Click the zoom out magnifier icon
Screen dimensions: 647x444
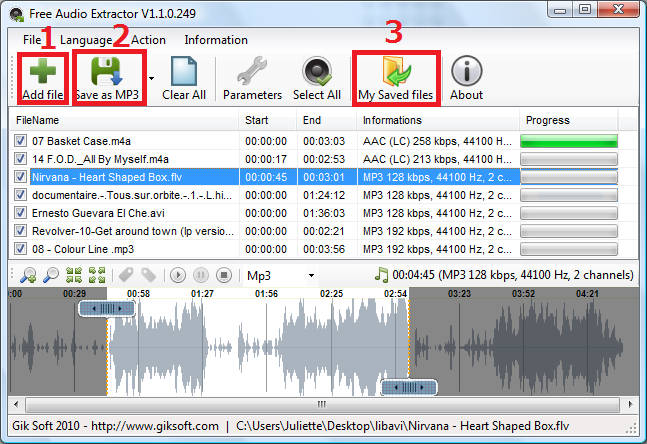point(51,275)
